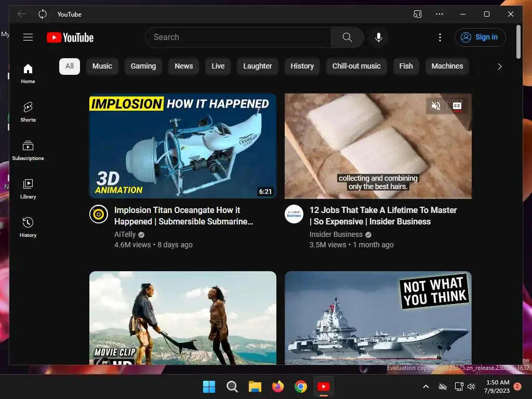This screenshot has height=399, width=532.
Task: Start voice search with microphone
Action: click(379, 37)
